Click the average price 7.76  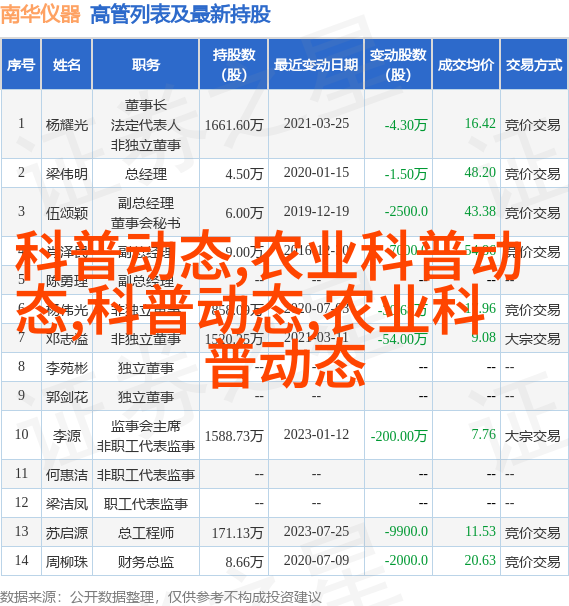(483, 434)
